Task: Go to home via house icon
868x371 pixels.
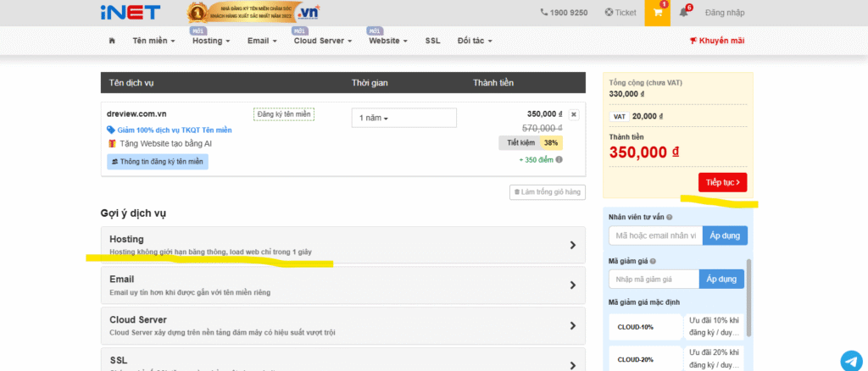Action: [x=113, y=41]
